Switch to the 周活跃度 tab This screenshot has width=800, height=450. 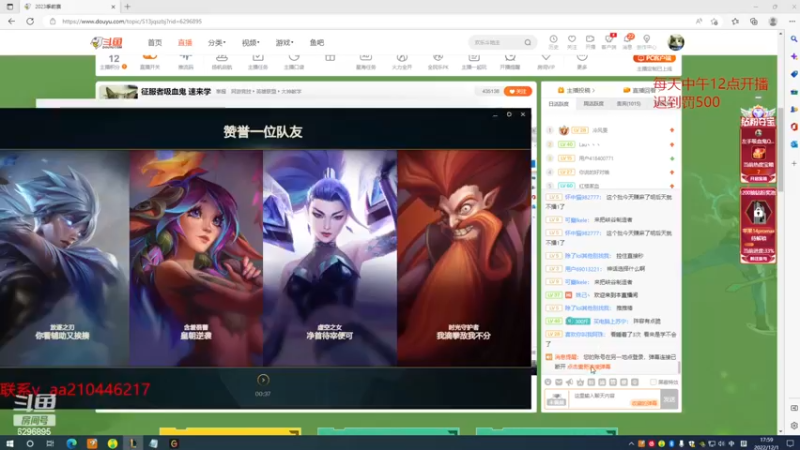593,104
